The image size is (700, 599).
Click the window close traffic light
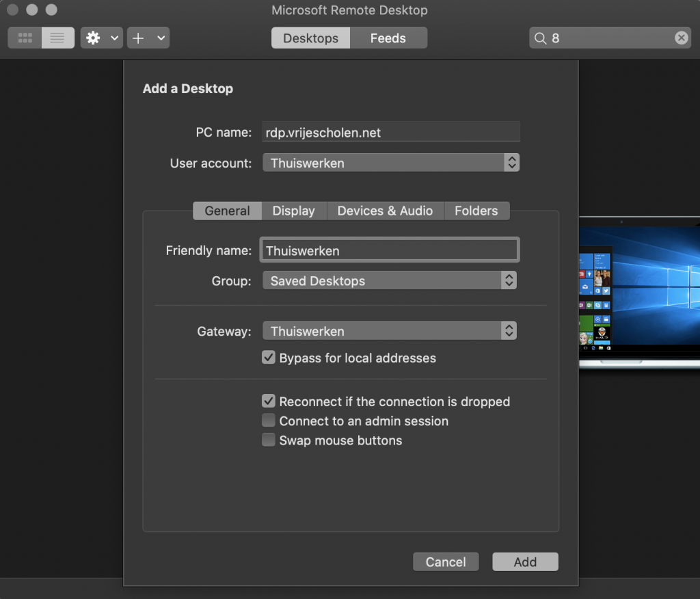[x=12, y=10]
